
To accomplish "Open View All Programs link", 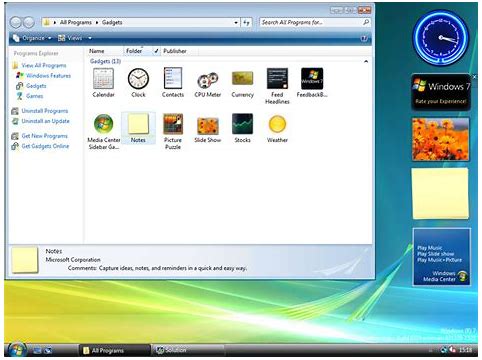I will tap(44, 65).
